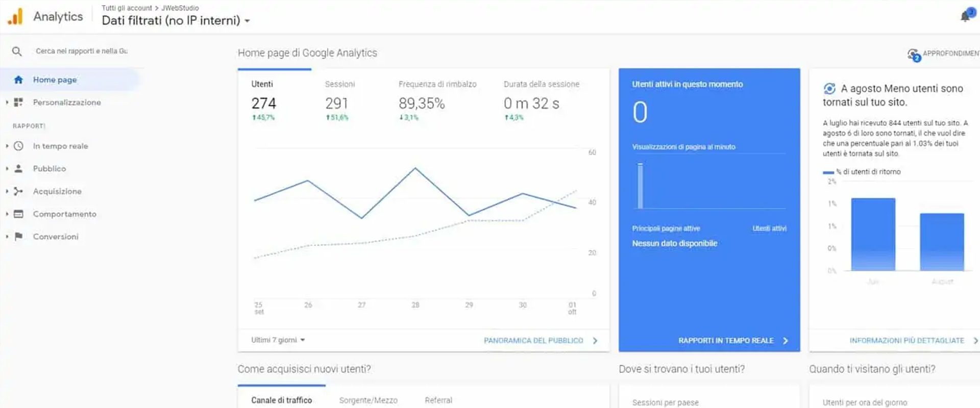Click the Analytics product name text
The height and width of the screenshot is (408, 980).
tap(58, 16)
